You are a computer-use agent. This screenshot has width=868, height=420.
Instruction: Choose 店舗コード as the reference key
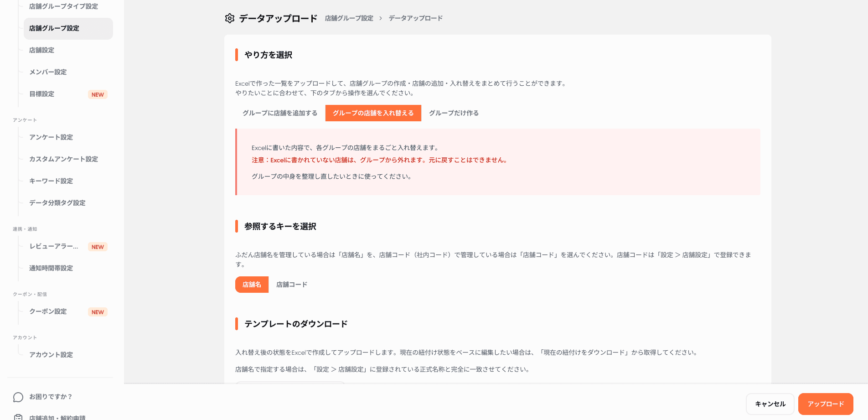coord(292,285)
